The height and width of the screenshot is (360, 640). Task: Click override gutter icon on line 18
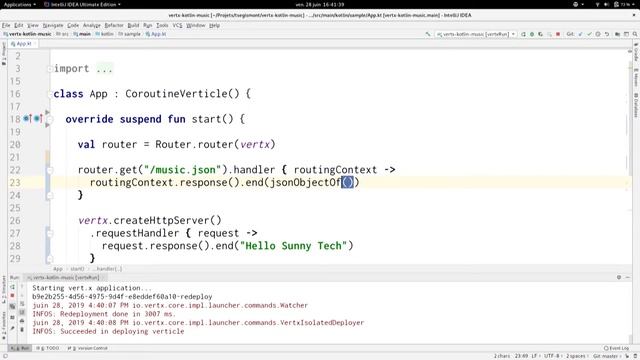(x=27, y=119)
